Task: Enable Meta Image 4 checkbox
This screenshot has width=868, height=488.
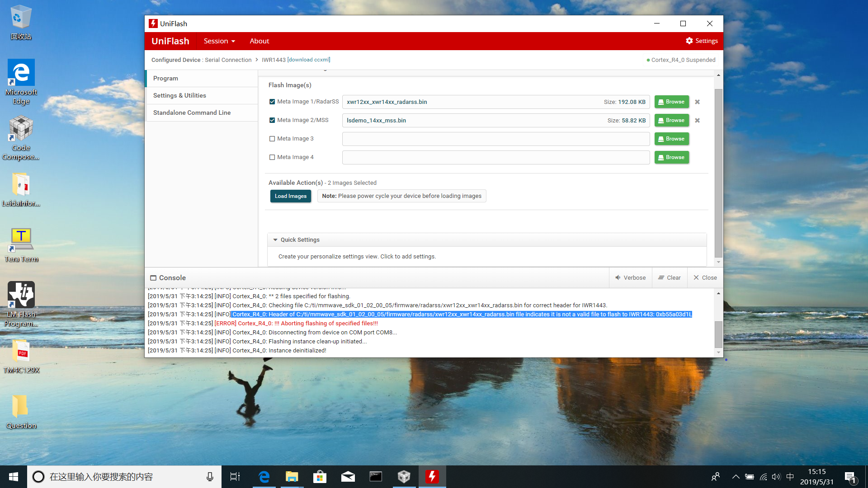Action: pos(272,158)
